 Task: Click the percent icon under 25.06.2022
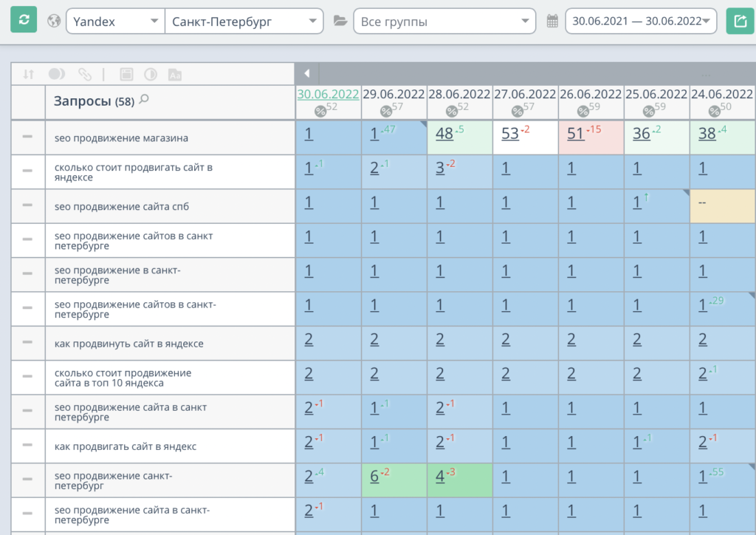[x=648, y=112]
